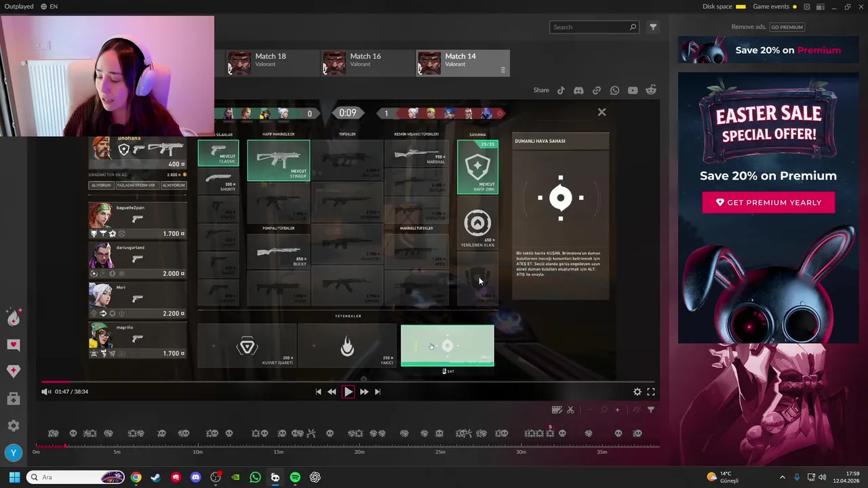Skip to the next event
868x488 pixels.
[x=378, y=392]
